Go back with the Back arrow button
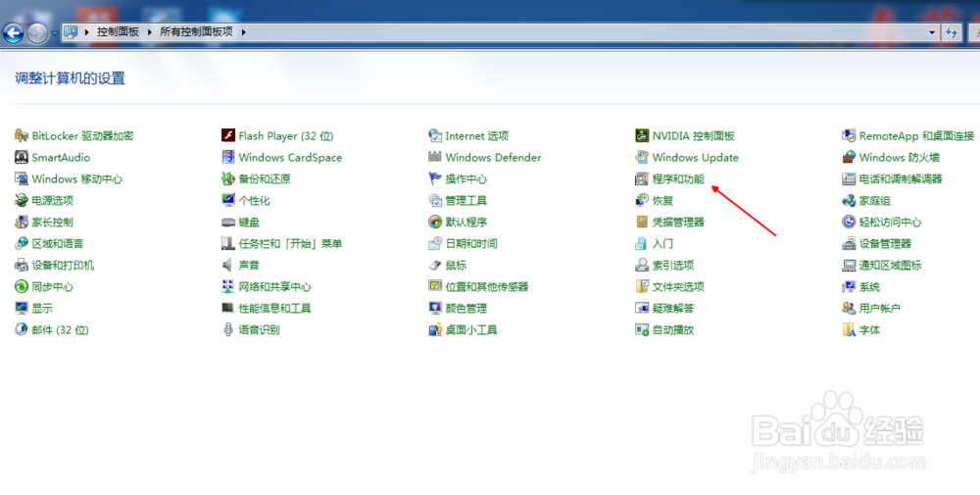The image size is (980, 495). pyautogui.click(x=14, y=33)
